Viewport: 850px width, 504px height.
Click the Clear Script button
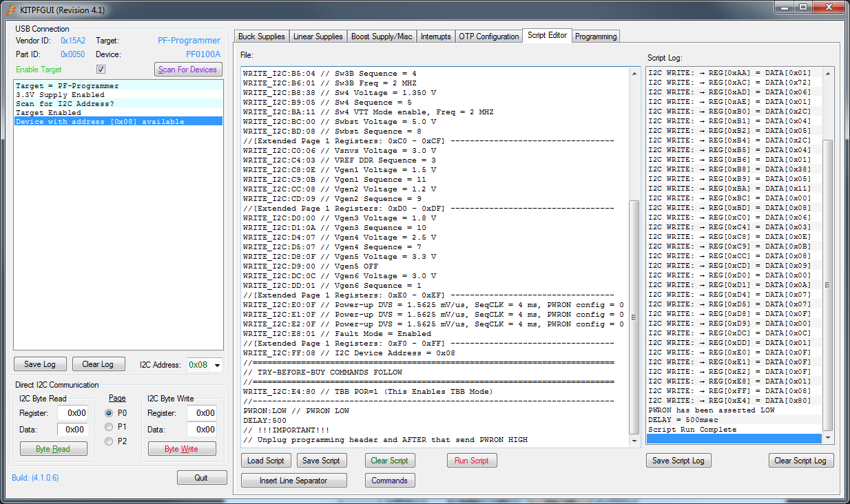point(389,461)
